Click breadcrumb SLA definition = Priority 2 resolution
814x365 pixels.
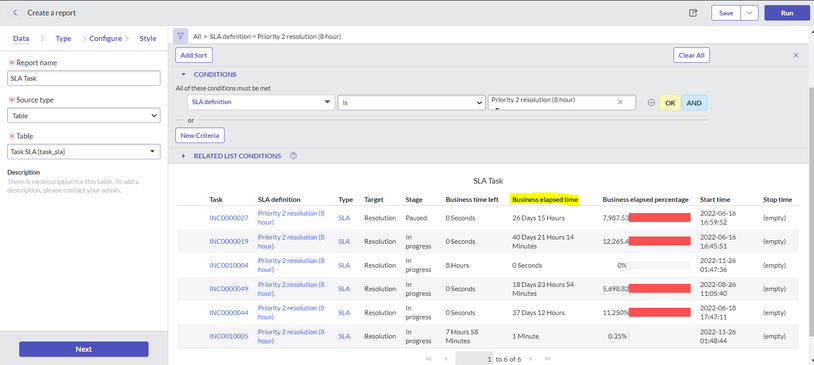click(x=275, y=37)
